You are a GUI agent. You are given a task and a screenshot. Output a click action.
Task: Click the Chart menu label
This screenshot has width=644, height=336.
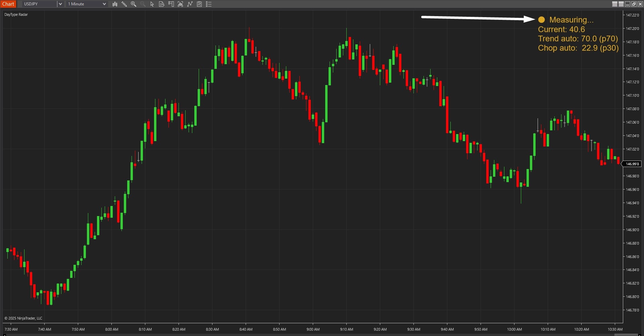coord(8,4)
